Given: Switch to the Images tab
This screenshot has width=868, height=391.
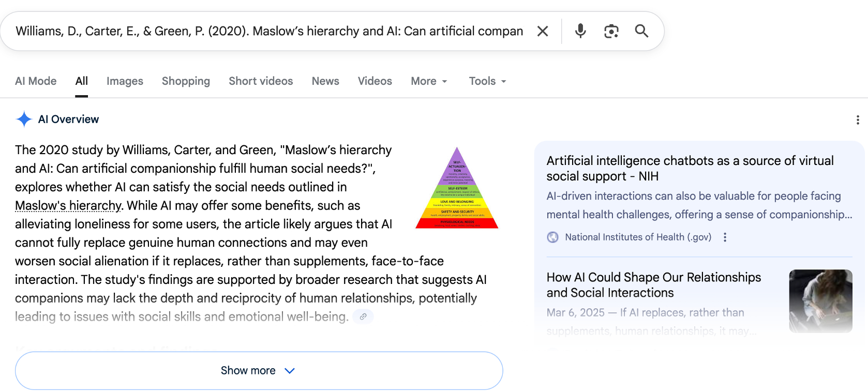Looking at the screenshot, I should coord(125,81).
